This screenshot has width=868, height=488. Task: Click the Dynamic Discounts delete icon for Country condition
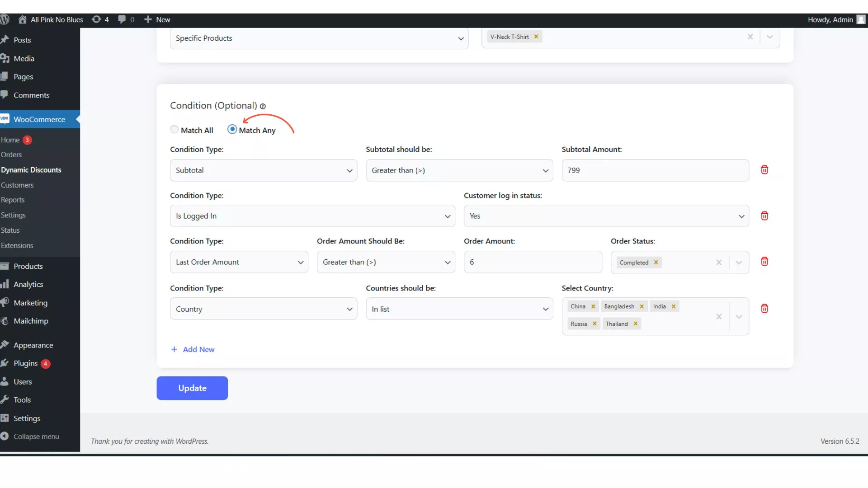[764, 309]
